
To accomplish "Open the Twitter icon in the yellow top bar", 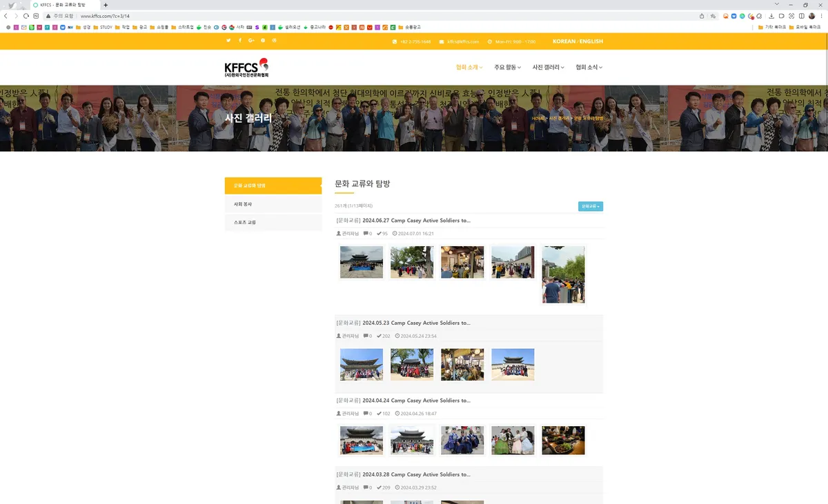I will tap(228, 41).
